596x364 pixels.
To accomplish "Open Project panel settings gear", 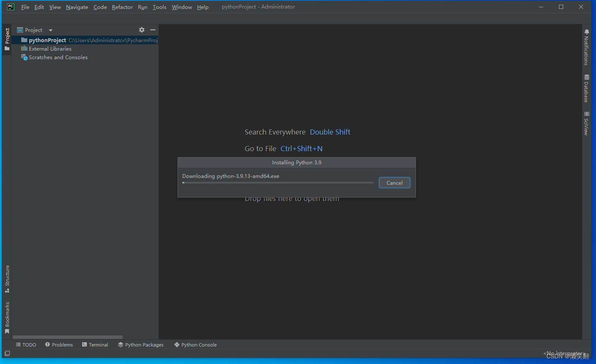I will [142, 30].
